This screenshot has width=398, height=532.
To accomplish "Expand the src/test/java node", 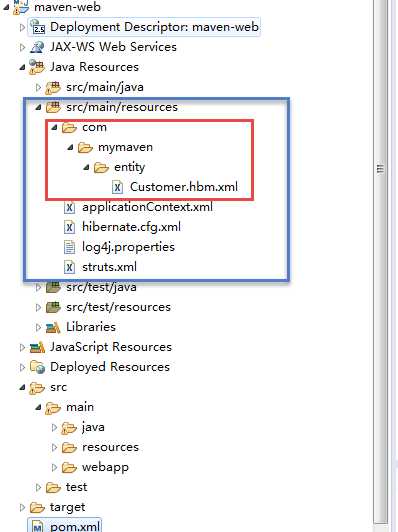I will 38,287.
